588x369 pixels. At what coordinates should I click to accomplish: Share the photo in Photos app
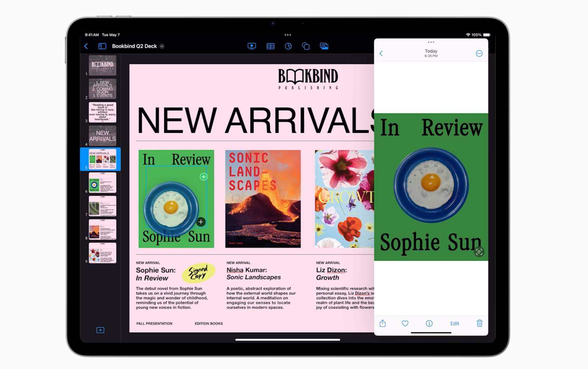pos(383,323)
